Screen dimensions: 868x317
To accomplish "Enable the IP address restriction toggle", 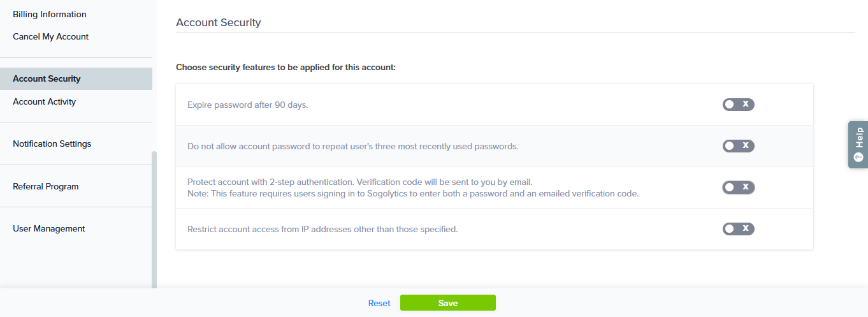I will (738, 229).
